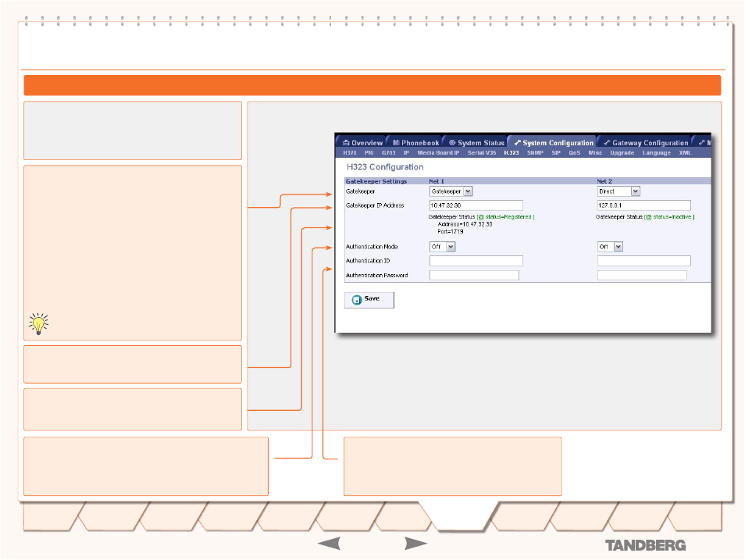Open the PRI submenu
This screenshot has width=745, height=560.
click(369, 152)
